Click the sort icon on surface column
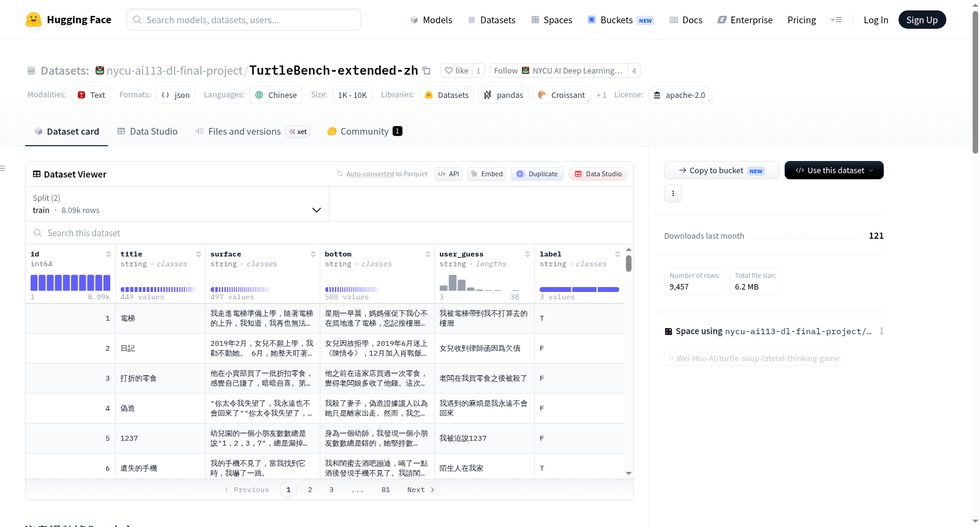This screenshot has width=980, height=527. coord(313,254)
